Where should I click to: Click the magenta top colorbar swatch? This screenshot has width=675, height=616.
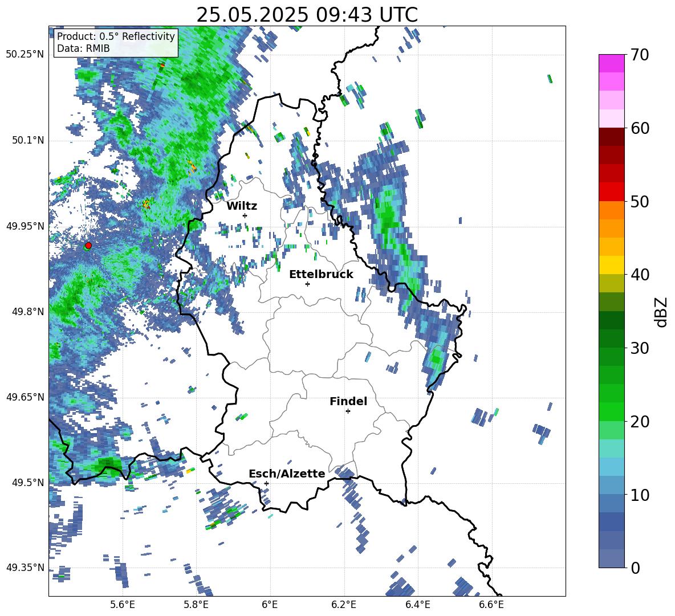pyautogui.click(x=612, y=63)
